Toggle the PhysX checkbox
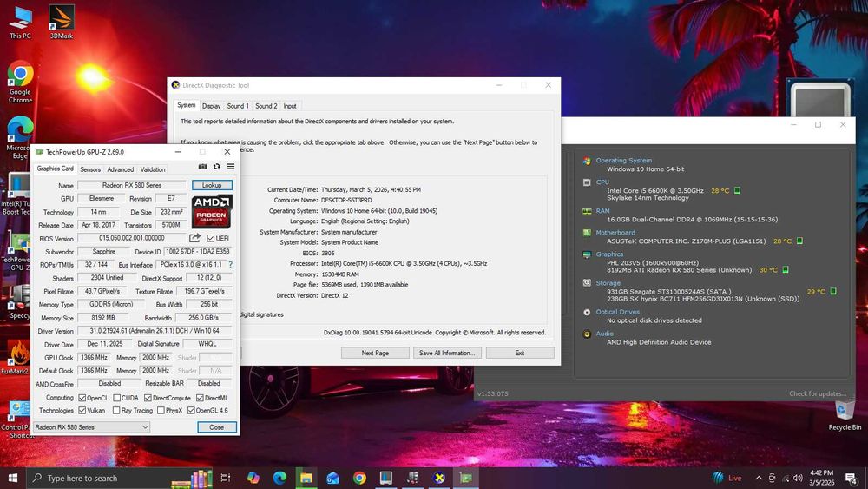This screenshot has width=868, height=489. 161,410
